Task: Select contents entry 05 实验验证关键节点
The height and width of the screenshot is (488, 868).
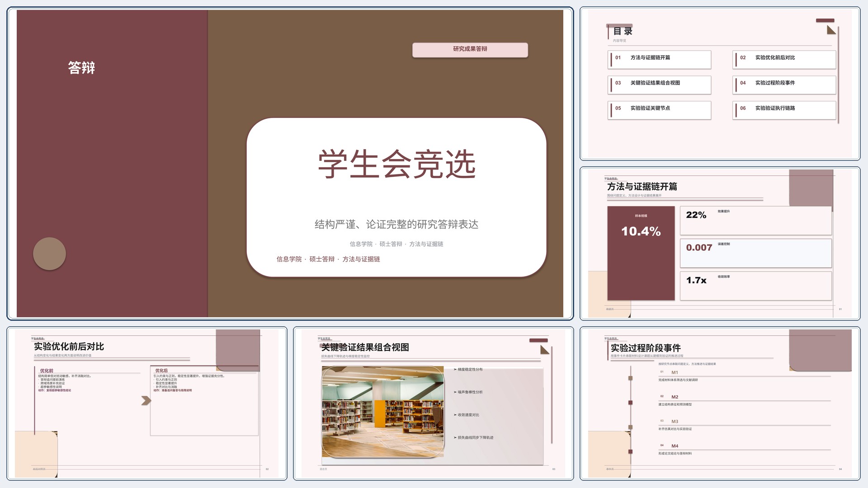Action: [x=660, y=110]
